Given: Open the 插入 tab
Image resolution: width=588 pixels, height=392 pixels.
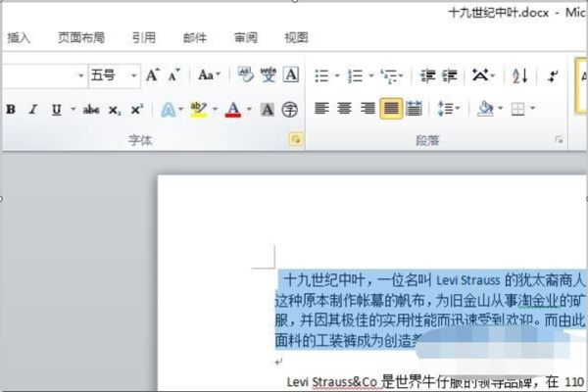Looking at the screenshot, I should point(19,37).
